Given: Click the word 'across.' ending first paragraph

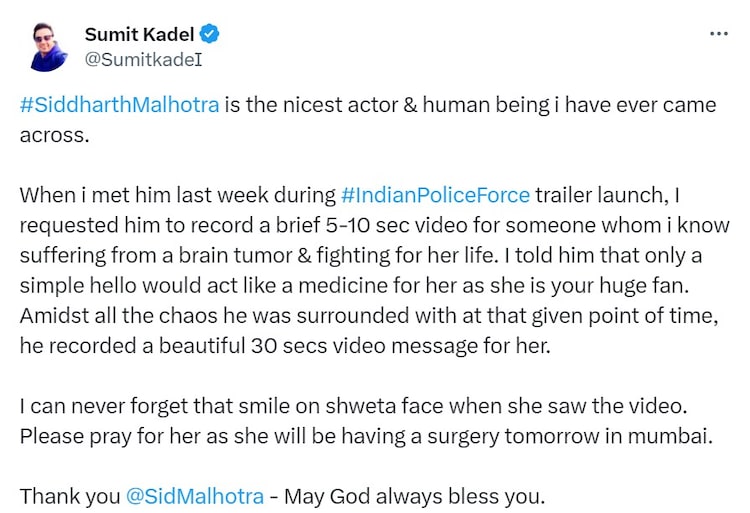Looking at the screenshot, I should tap(54, 134).
